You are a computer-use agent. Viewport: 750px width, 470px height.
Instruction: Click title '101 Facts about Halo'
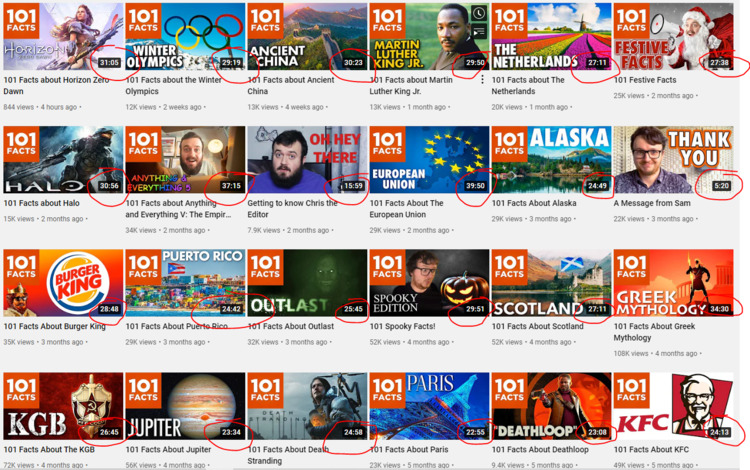(x=42, y=203)
